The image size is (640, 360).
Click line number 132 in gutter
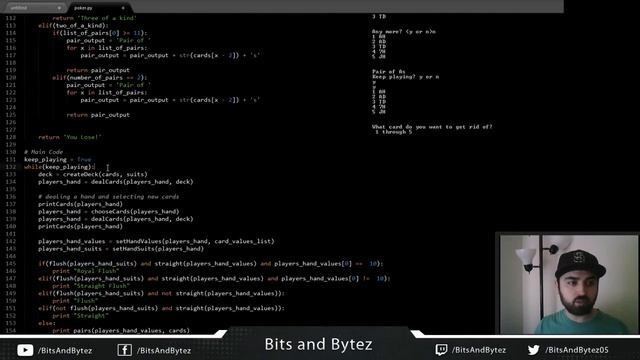pos(11,167)
